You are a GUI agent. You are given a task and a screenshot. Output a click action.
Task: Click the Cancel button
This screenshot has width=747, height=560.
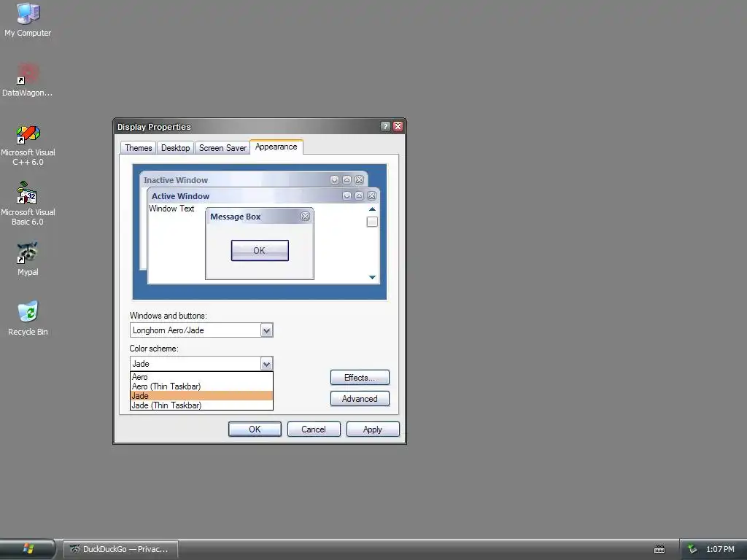click(314, 429)
